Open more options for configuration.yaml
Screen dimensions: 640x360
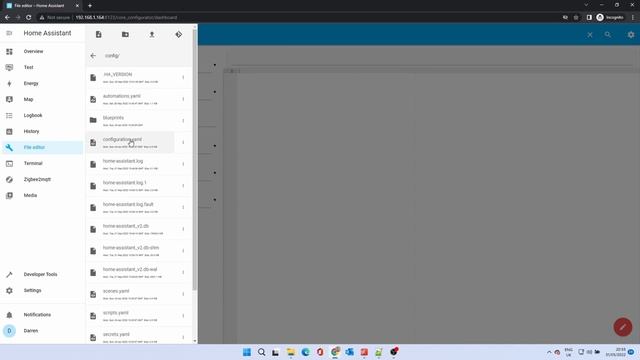183,142
